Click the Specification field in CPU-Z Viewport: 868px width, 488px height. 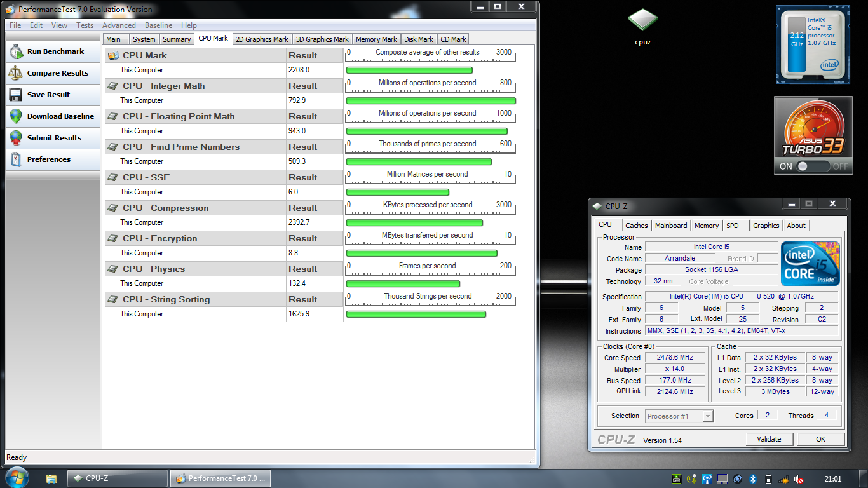[x=742, y=297]
